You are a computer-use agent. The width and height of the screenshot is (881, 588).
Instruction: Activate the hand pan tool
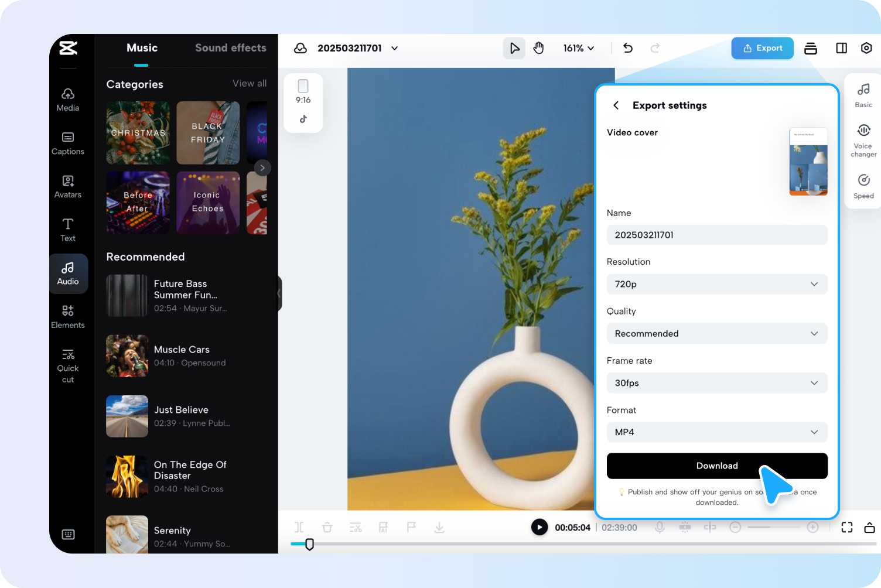click(539, 48)
